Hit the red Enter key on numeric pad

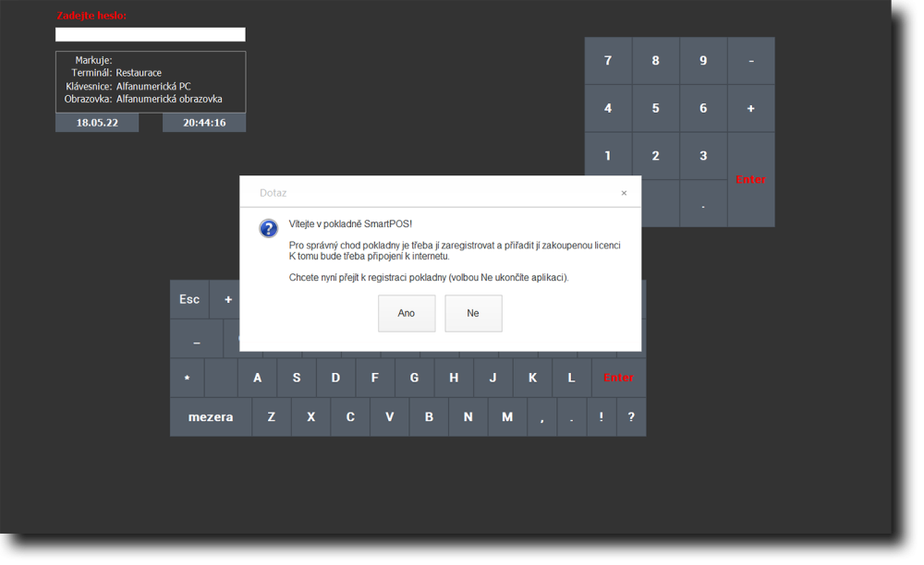coord(751,179)
